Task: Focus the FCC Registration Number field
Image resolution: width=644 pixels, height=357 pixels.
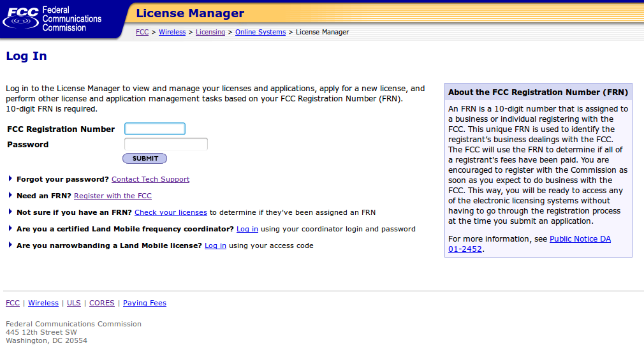Action: coord(155,129)
